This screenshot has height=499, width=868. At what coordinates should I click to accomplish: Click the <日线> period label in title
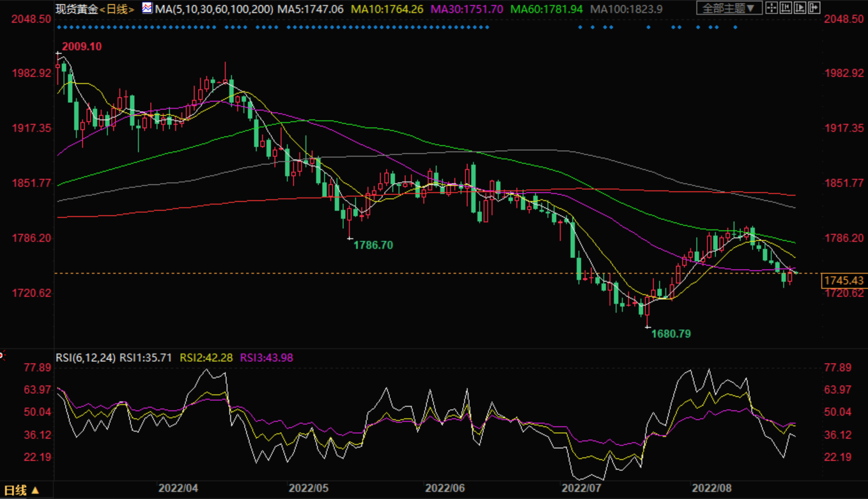(x=117, y=9)
